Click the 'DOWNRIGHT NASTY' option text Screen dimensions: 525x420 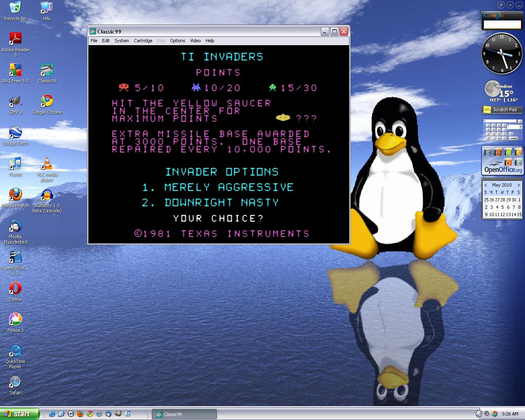[x=221, y=203]
